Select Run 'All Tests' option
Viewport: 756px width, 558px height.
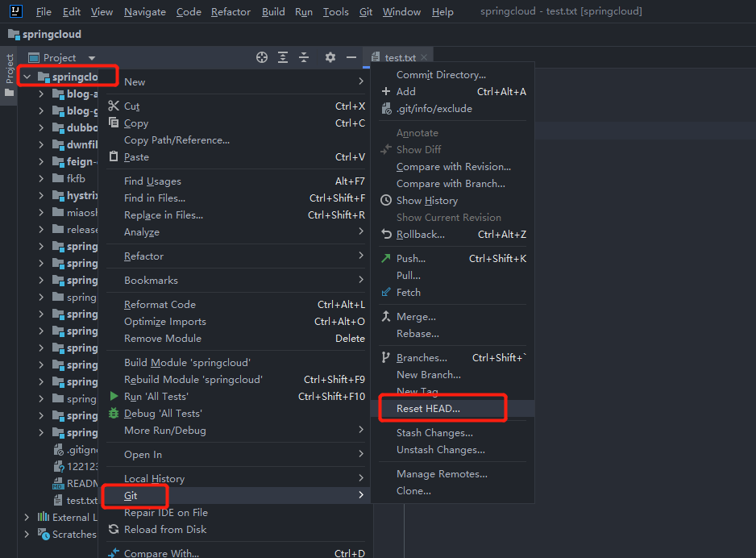156,397
